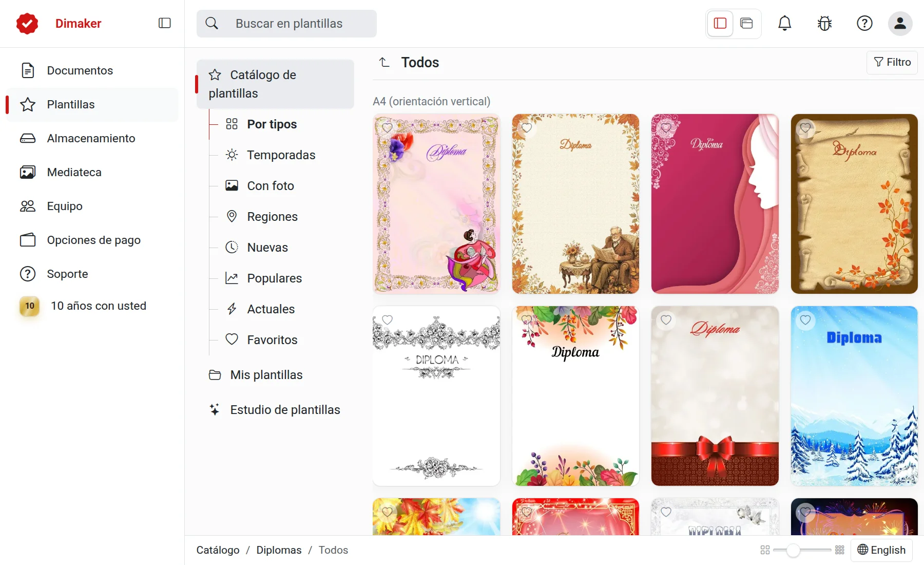The width and height of the screenshot is (924, 565).
Task: Open the Equipo section
Action: (x=92, y=206)
